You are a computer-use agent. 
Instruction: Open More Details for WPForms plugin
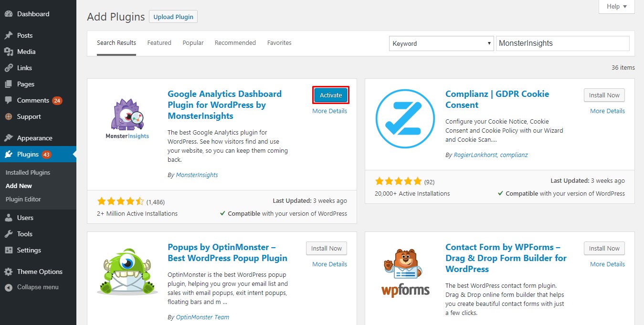[x=607, y=264]
